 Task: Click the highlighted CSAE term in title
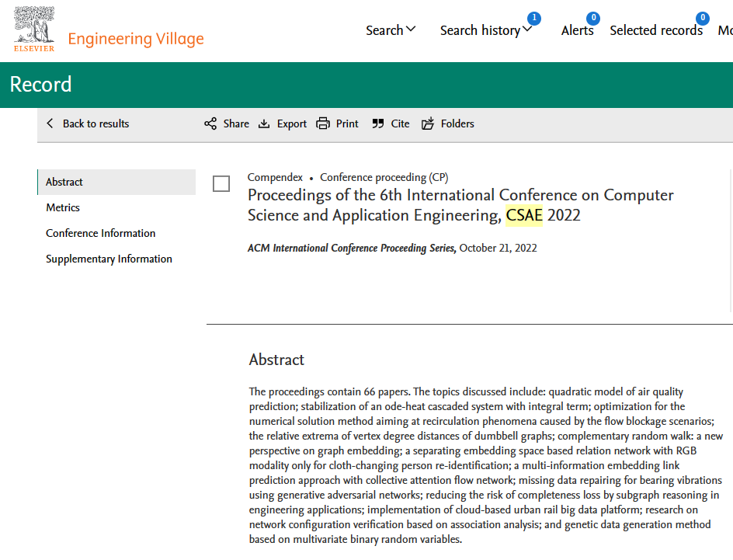coord(524,215)
